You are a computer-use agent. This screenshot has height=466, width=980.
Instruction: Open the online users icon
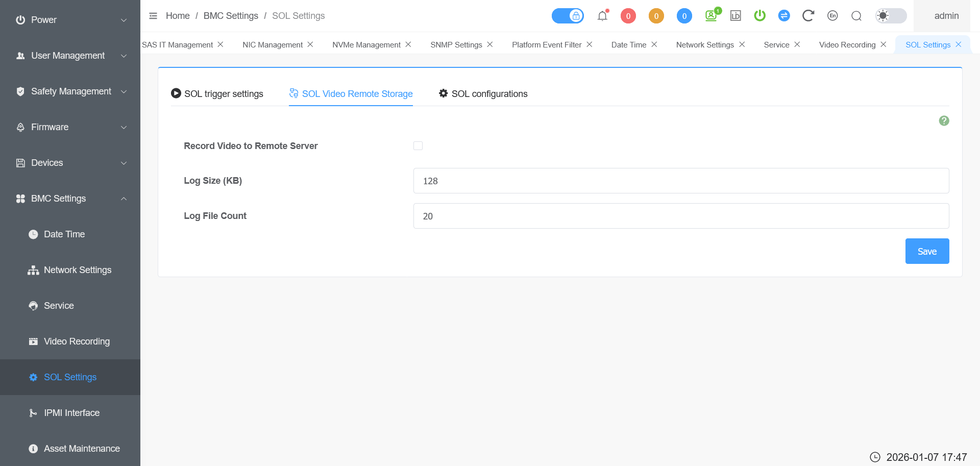(x=711, y=16)
